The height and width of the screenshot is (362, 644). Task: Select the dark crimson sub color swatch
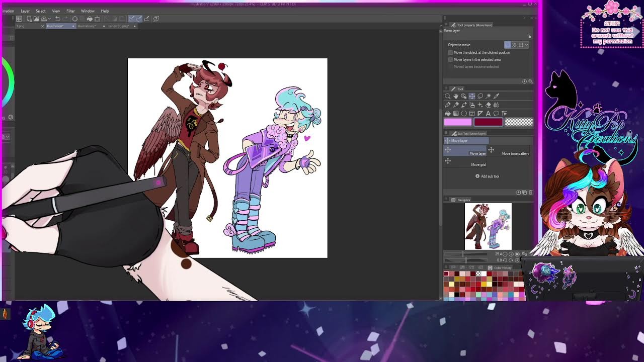pyautogui.click(x=488, y=122)
